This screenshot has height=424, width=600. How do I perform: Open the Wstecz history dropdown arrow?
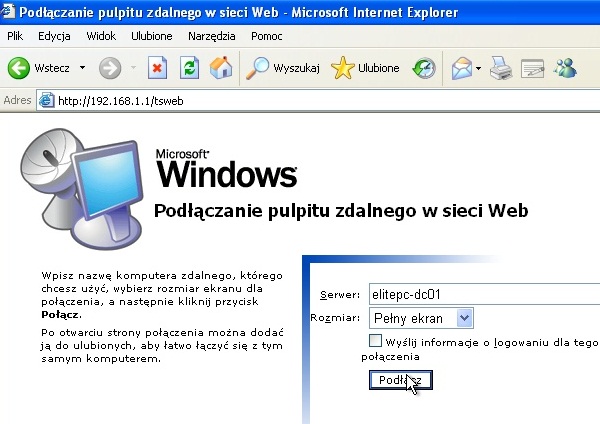click(82, 68)
